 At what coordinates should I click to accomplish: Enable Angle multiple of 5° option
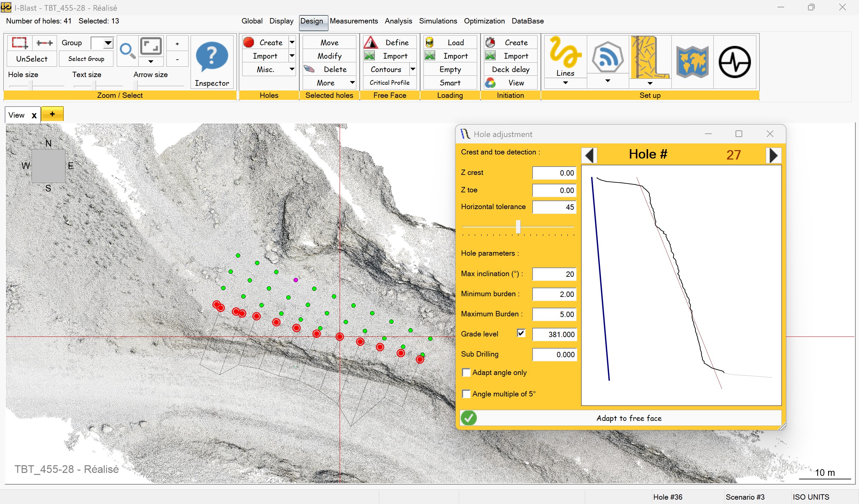tap(466, 394)
